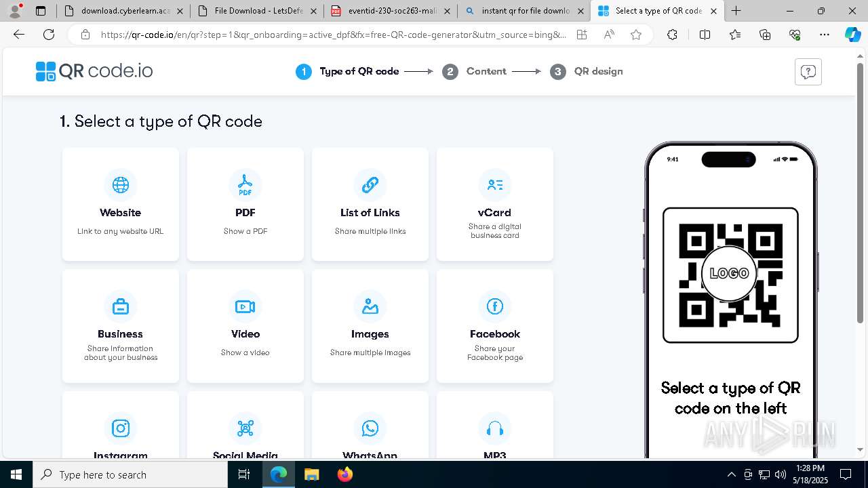The image size is (868, 488).
Task: Click the QR code preview image on phone
Action: (x=730, y=275)
